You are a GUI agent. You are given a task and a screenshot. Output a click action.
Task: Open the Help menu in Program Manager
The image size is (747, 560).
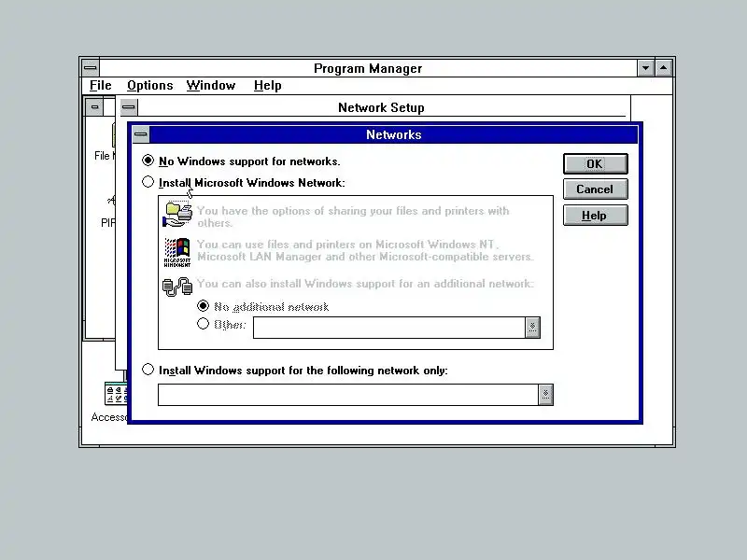(x=267, y=85)
